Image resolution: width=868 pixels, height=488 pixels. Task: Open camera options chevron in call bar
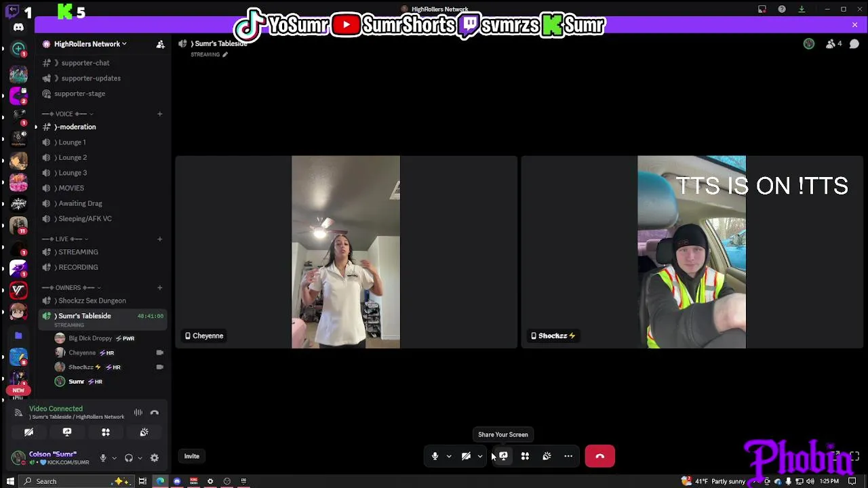click(479, 456)
